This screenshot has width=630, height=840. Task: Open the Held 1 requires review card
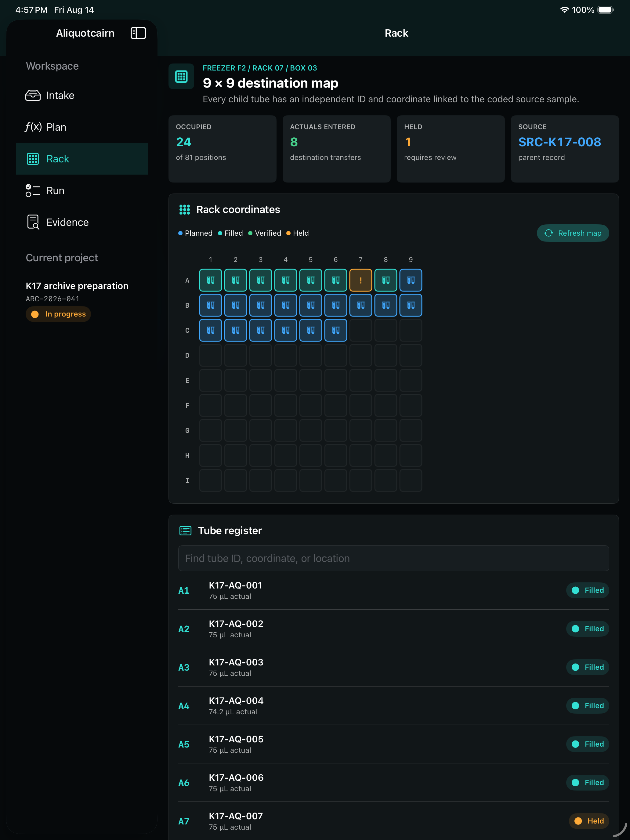tap(451, 149)
